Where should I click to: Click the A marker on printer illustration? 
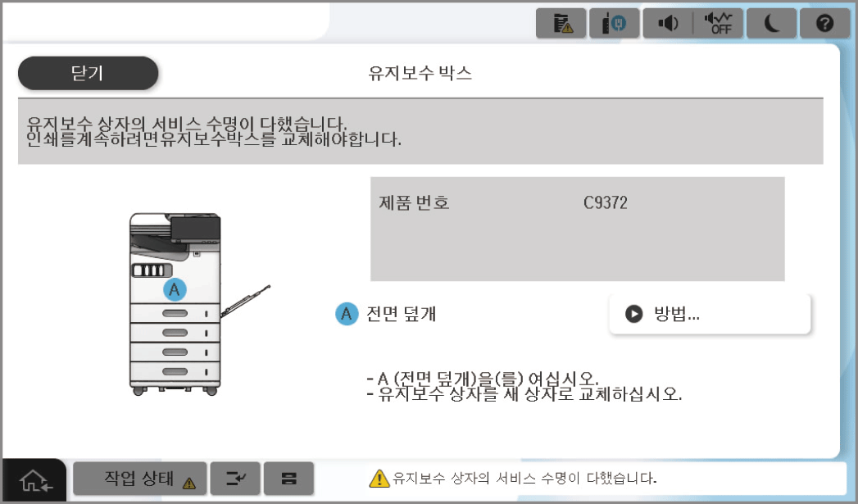pyautogui.click(x=175, y=289)
